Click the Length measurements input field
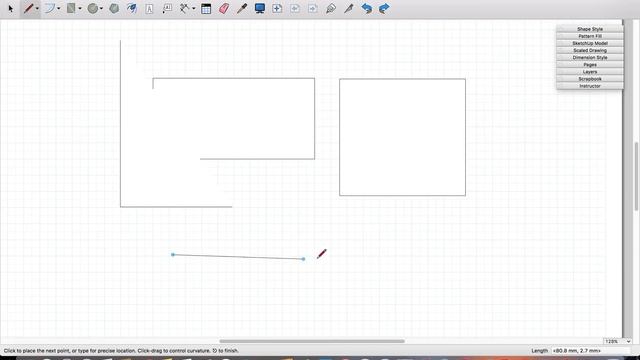This screenshot has width=640, height=360. point(591,351)
